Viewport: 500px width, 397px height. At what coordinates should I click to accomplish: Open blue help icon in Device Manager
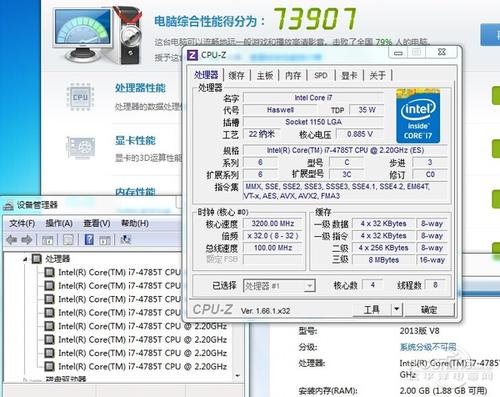[x=89, y=239]
